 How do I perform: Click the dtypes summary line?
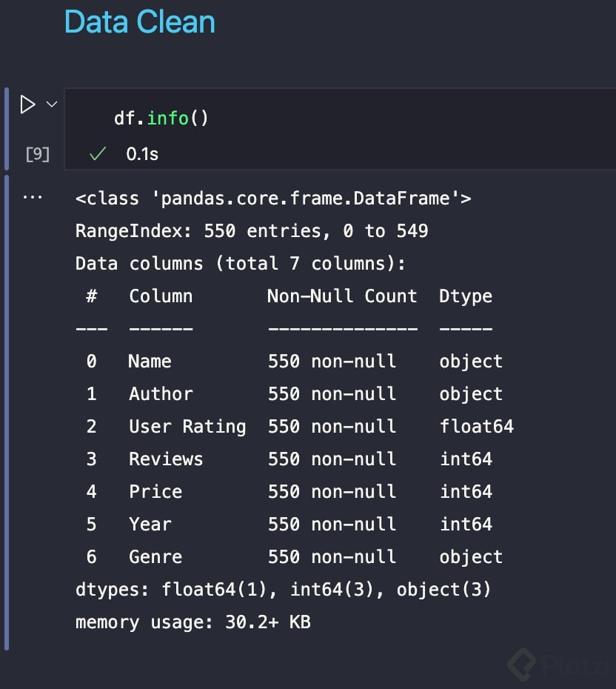pos(283,590)
